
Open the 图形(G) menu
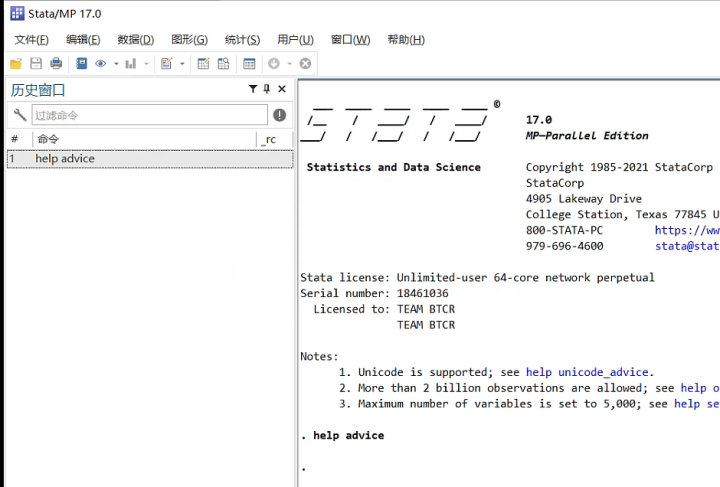[189, 39]
